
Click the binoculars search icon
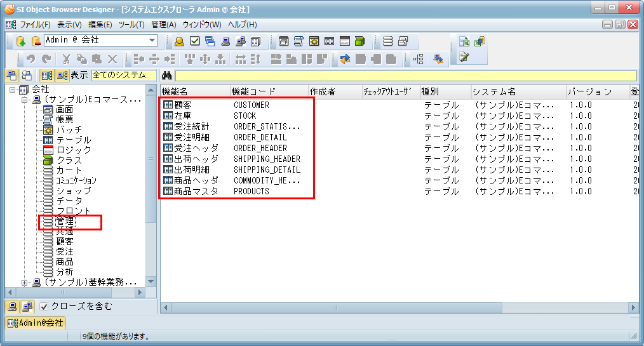point(167,75)
